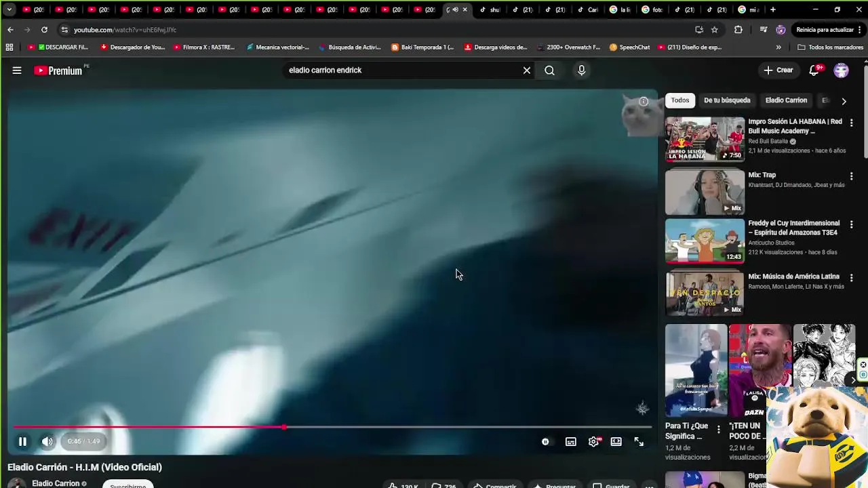Switch to theater mode

[616, 441]
